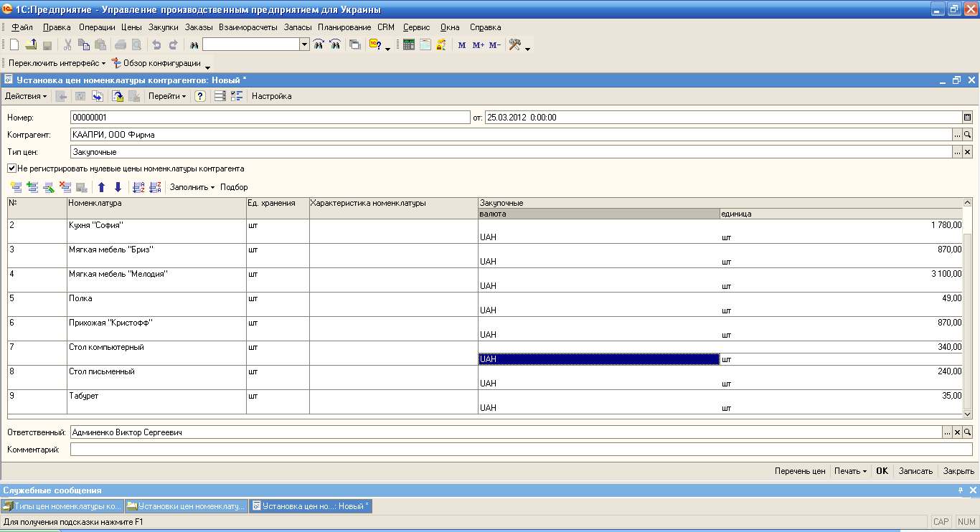Image resolution: width=980 pixels, height=532 pixels.
Task: Move row down with blue down arrow
Action: tap(118, 187)
